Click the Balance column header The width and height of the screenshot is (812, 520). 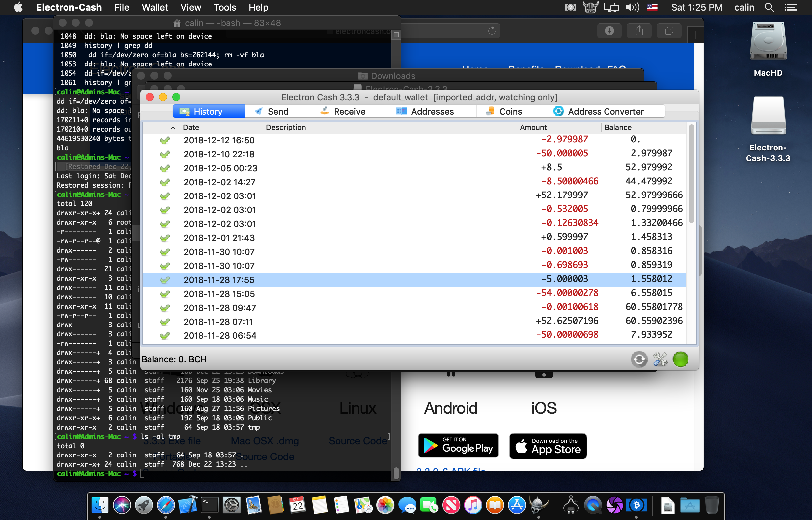(643, 127)
